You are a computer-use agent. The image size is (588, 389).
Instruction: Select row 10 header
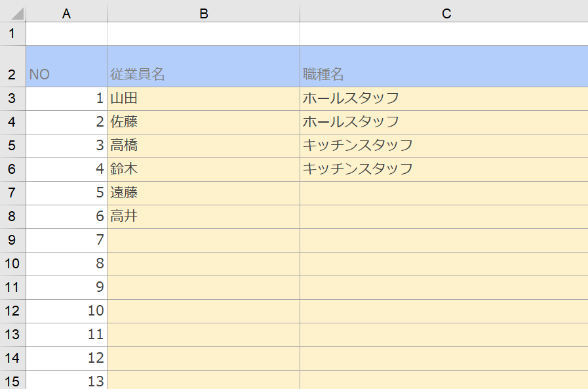pos(12,264)
